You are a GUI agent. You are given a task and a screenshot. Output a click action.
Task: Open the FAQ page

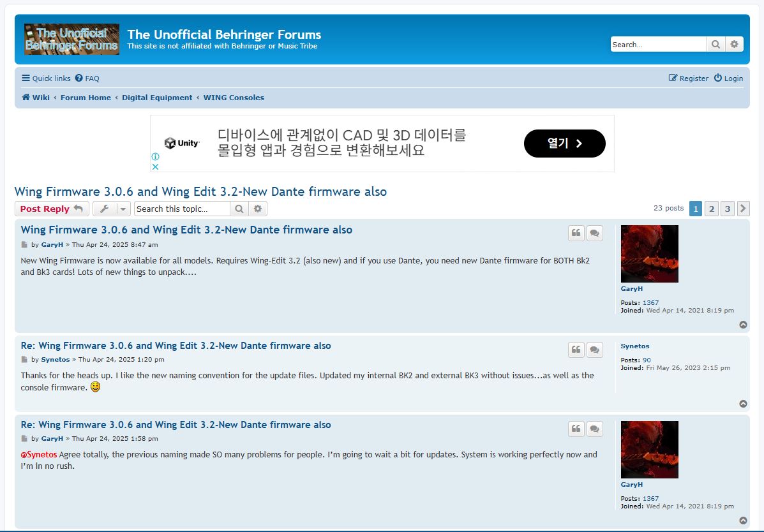coord(87,78)
